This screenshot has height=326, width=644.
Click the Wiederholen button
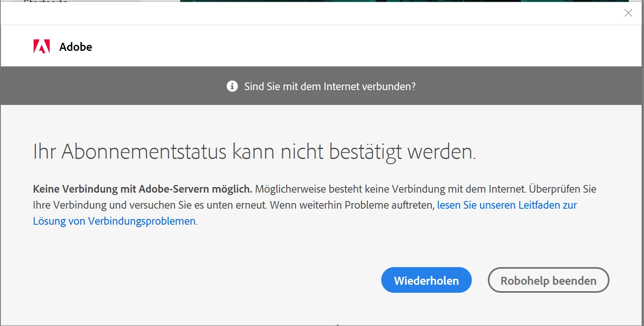[x=426, y=280]
